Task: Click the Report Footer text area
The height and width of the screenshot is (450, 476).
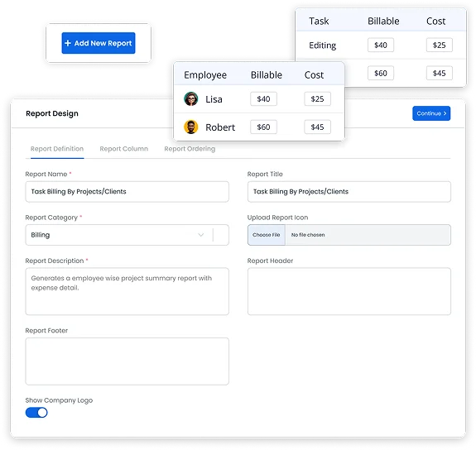Action: coord(127,361)
